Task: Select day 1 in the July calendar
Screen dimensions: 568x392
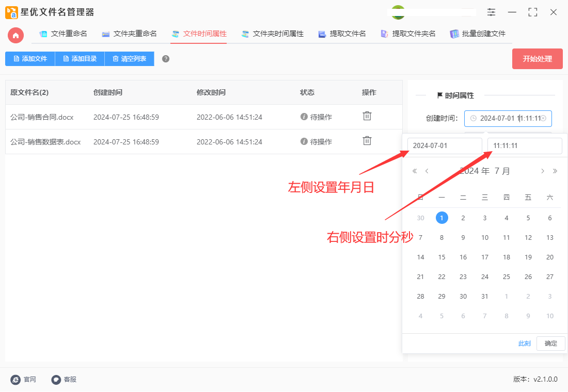Action: 441,218
